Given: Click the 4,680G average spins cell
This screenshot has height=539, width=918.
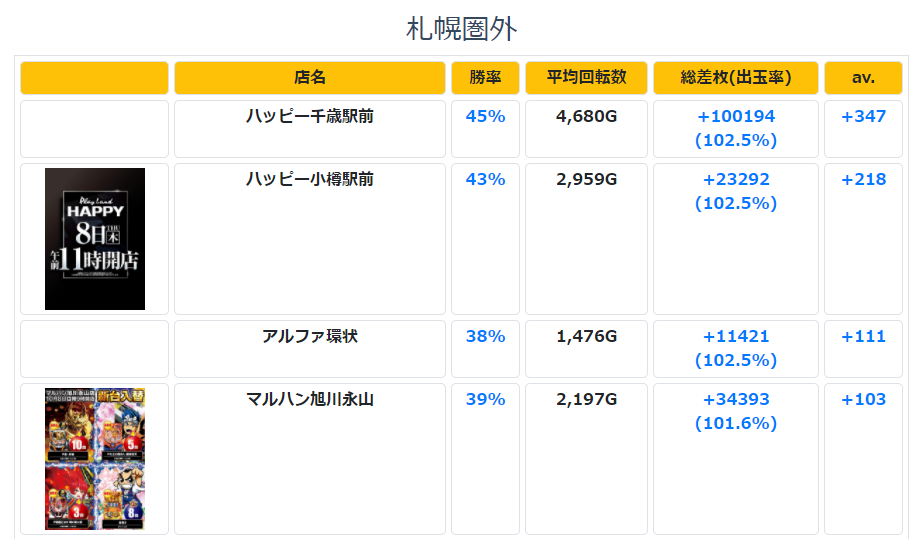Looking at the screenshot, I should tap(586, 129).
